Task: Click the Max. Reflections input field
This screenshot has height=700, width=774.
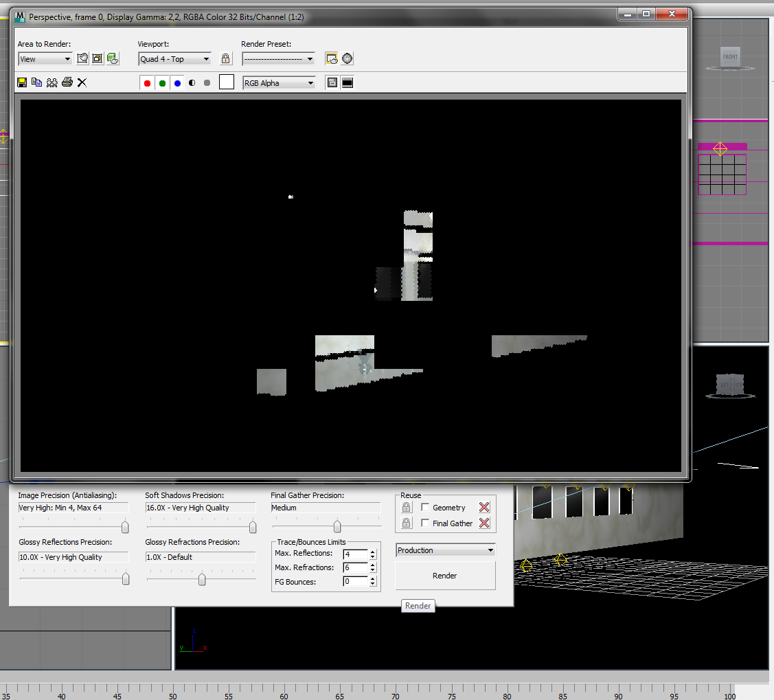Action: [x=355, y=554]
